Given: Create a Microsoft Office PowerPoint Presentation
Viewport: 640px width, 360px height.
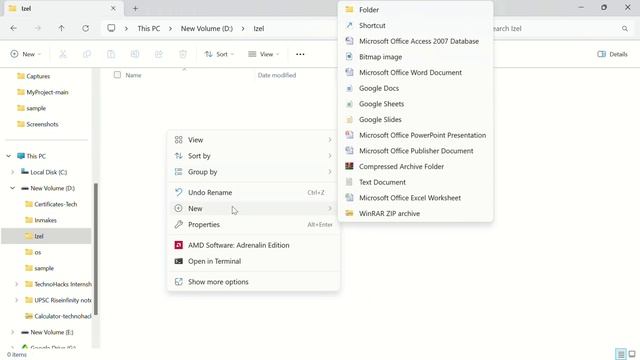Looking at the screenshot, I should tap(416, 135).
